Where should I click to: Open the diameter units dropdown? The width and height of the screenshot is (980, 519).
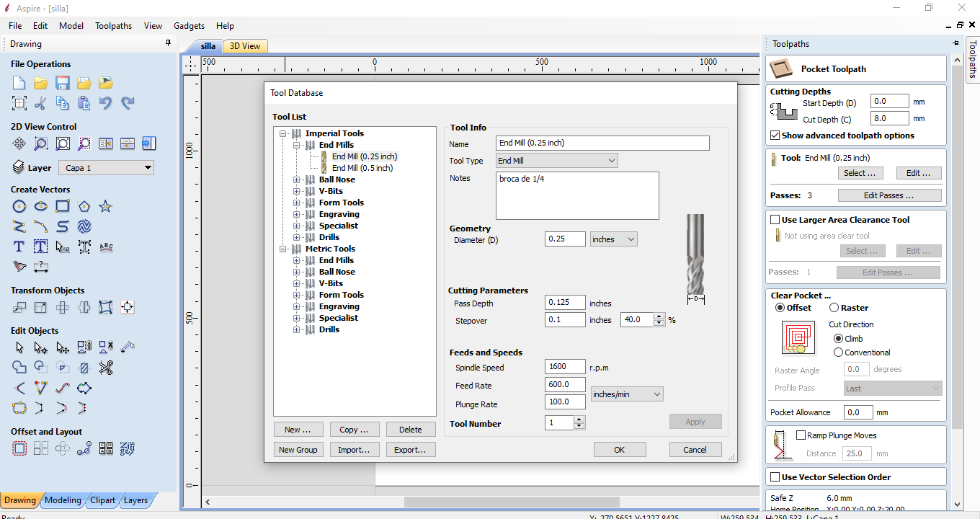point(614,239)
